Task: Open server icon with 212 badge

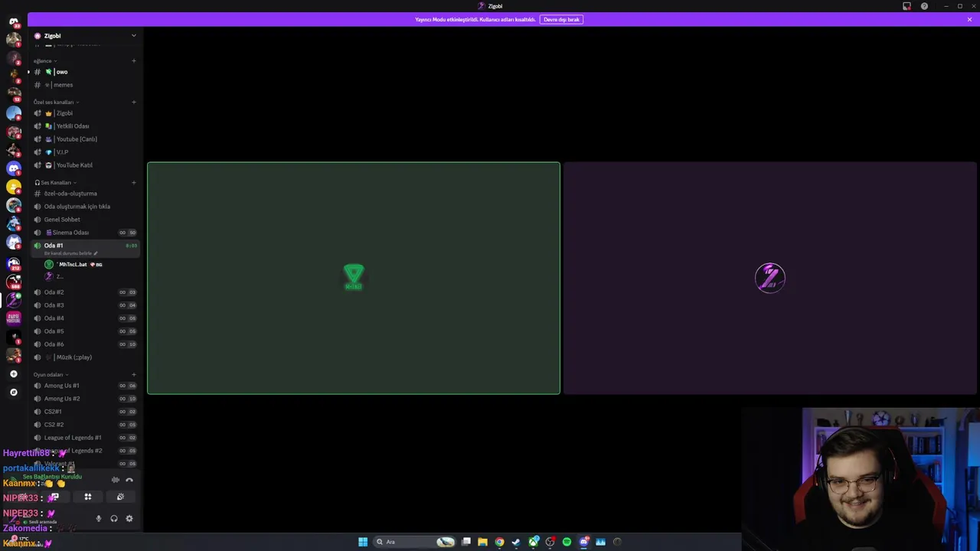Action: (13, 262)
